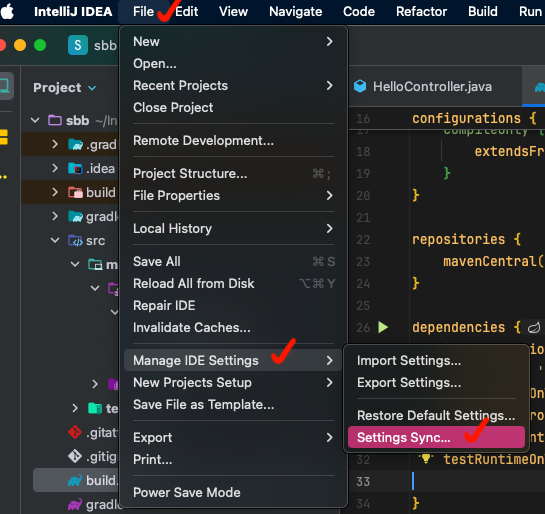Select the build folder icon
Screen dimensions: 545x514
pos(75,192)
